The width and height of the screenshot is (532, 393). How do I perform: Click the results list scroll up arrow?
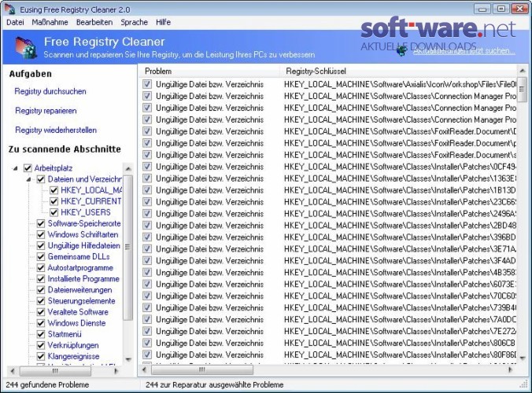(x=522, y=71)
